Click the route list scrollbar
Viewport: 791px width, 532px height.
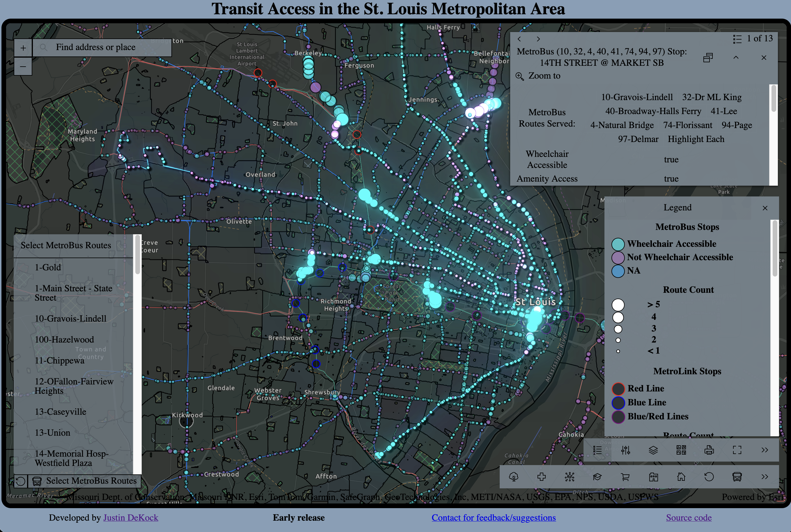(x=137, y=254)
